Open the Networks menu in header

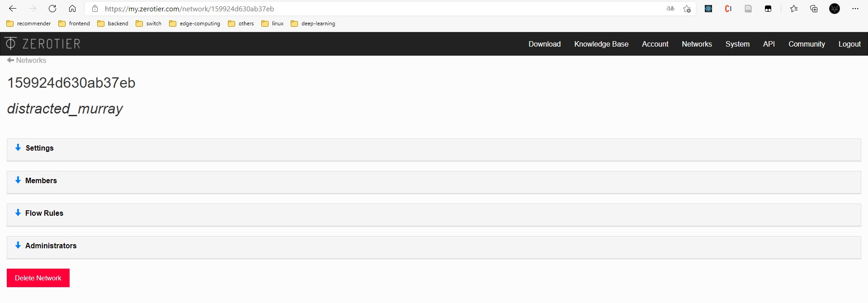[x=697, y=44]
